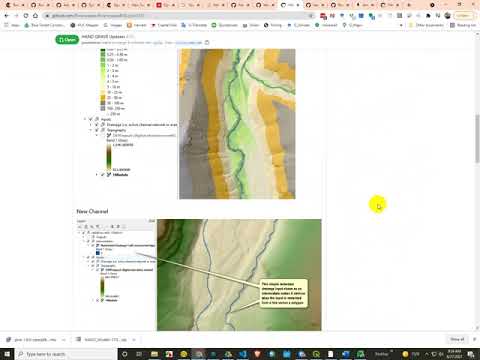Open QGIS from the taskbar
This screenshot has height=360, width=480.
[x=316, y=354]
